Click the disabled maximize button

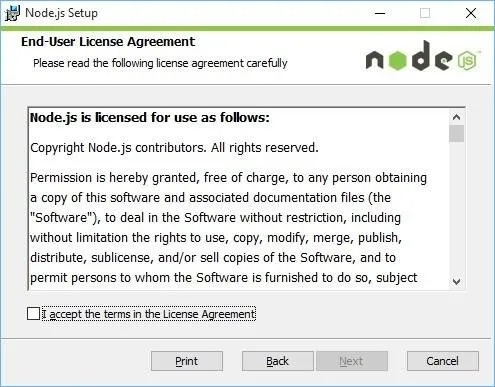click(425, 13)
